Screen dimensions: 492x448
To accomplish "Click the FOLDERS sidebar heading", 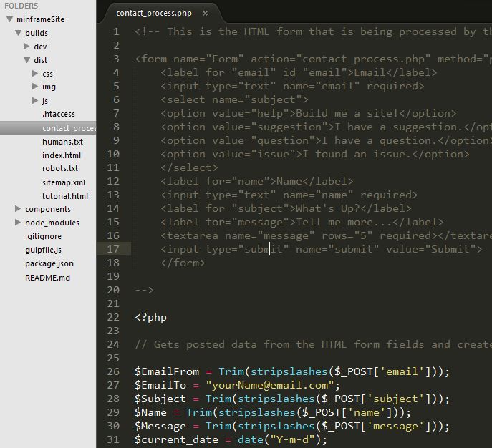I will [x=21, y=6].
